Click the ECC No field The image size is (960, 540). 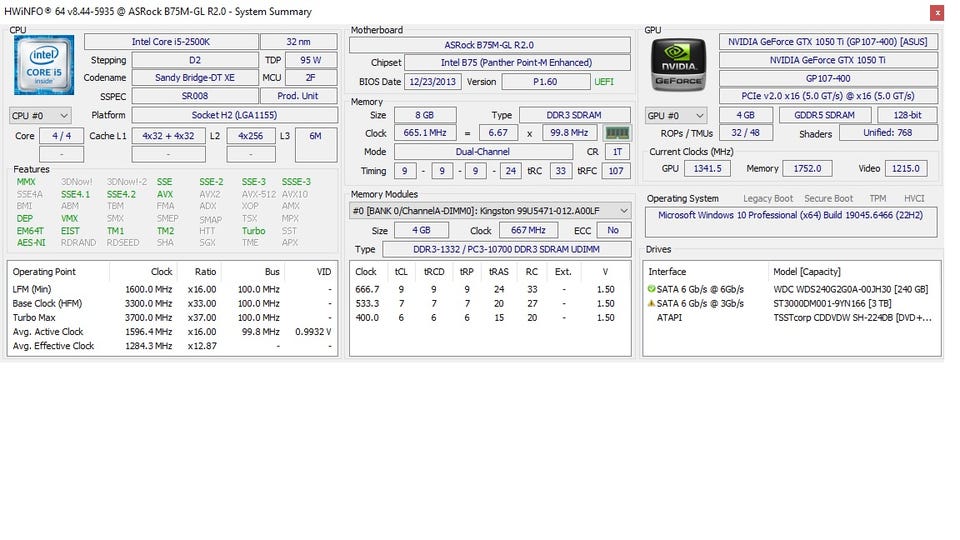point(613,230)
